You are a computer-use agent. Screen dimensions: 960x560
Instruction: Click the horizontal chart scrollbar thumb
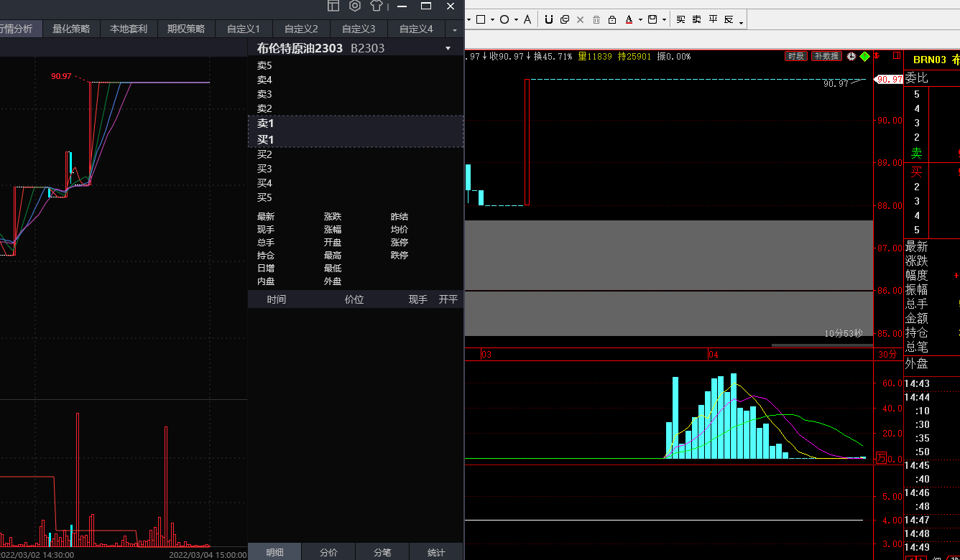(x=822, y=345)
